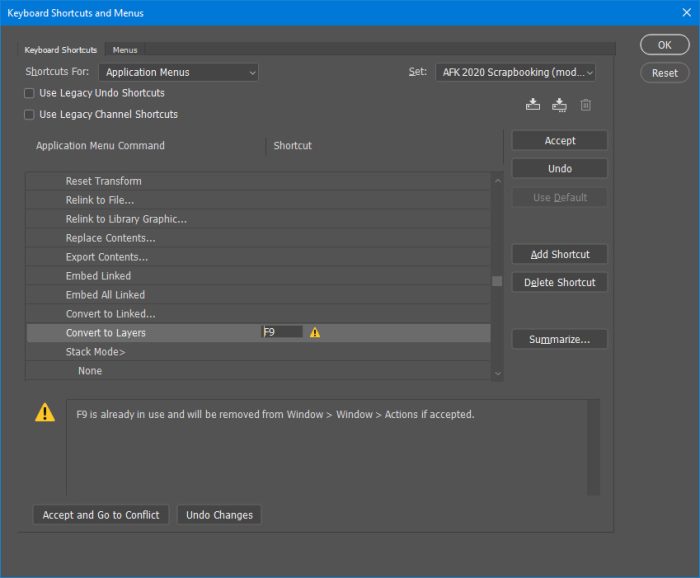Image resolution: width=700 pixels, height=578 pixels.
Task: Click the large warning icon in the conflict message
Action: click(45, 413)
